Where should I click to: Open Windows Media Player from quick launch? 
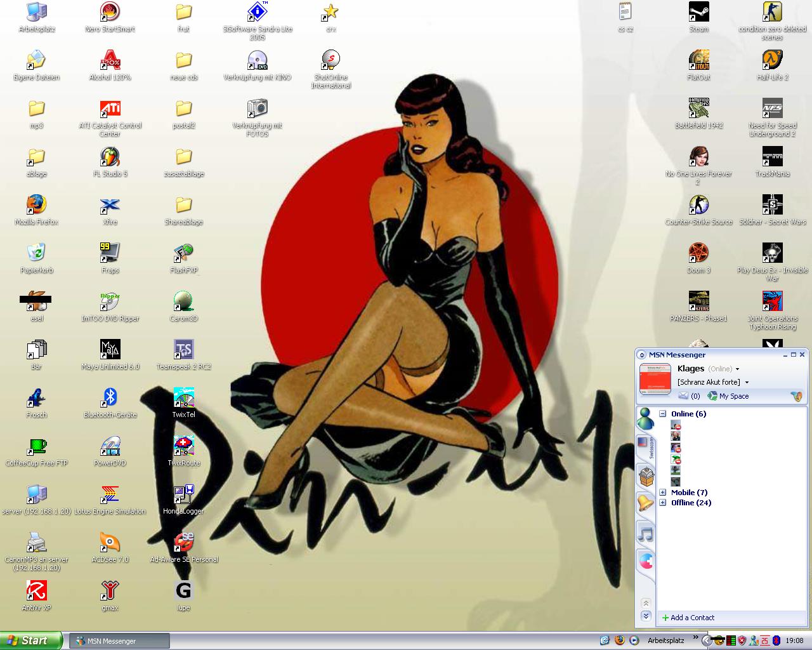pyautogui.click(x=633, y=640)
